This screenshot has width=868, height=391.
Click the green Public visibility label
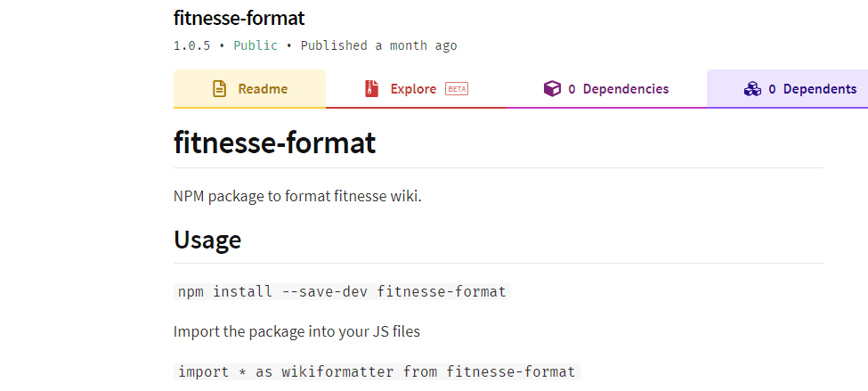(256, 45)
